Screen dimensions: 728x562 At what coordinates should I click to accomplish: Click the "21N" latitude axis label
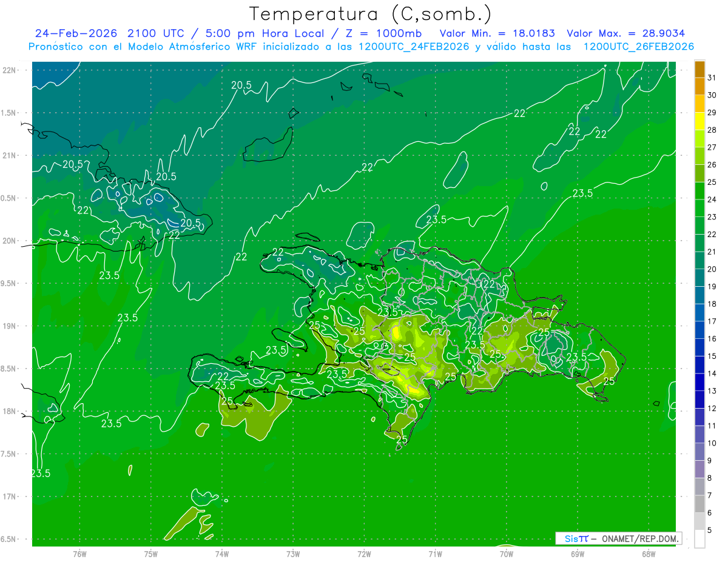tap(9, 155)
